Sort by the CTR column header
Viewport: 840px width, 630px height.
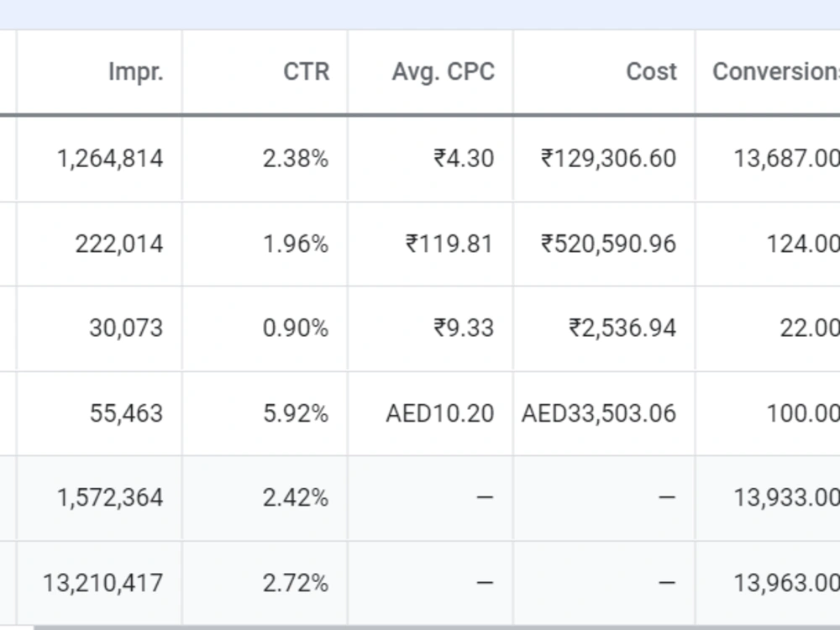click(x=307, y=71)
